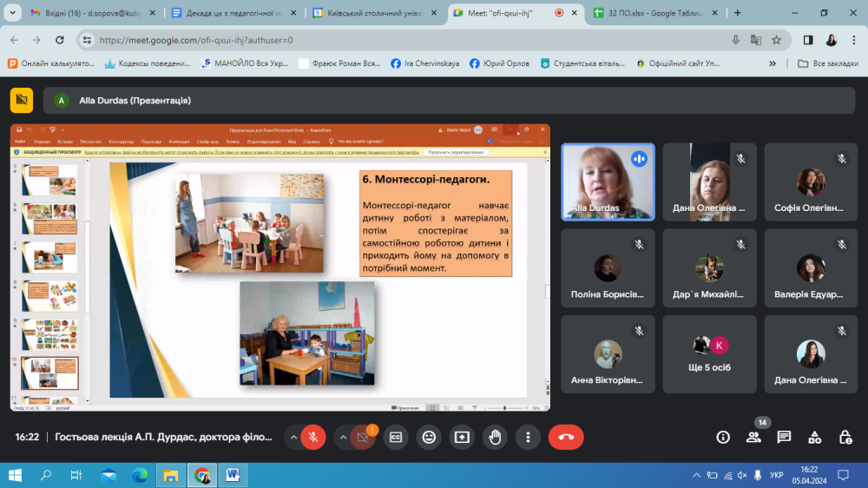Click the red leave call button
The height and width of the screenshot is (488, 868).
566,437
